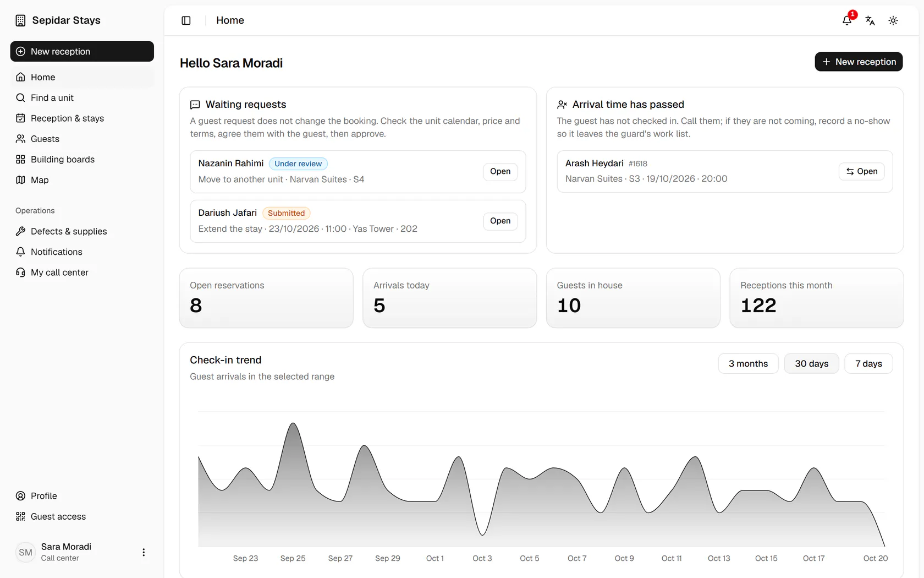This screenshot has width=924, height=578.
Task: Click the Submitted status badge
Action: [x=286, y=213]
